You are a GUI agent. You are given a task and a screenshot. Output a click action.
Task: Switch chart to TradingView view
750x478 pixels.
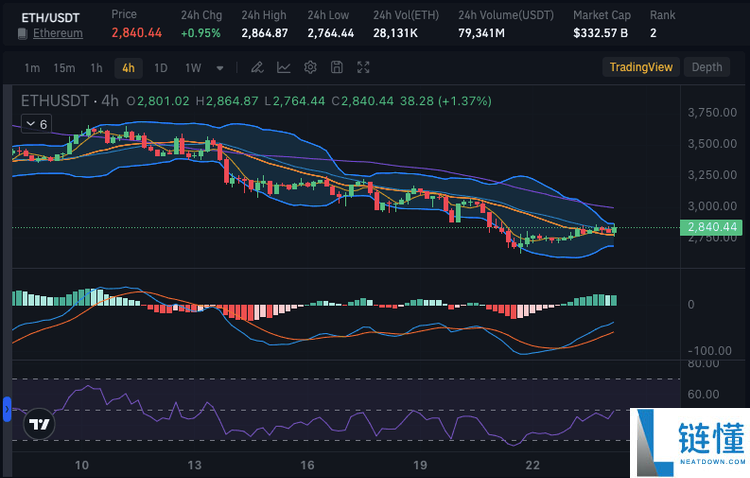pyautogui.click(x=641, y=67)
